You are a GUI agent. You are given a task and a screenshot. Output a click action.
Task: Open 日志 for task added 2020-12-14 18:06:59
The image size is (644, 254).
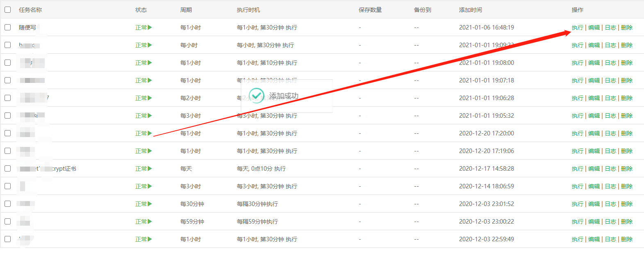pos(610,186)
